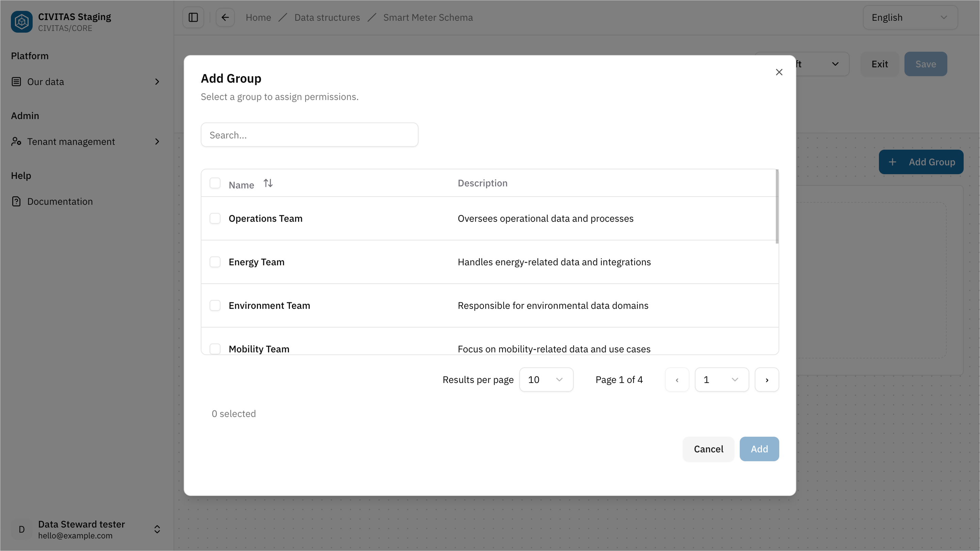Click into the group search field
The height and width of the screenshot is (551, 980).
[309, 135]
